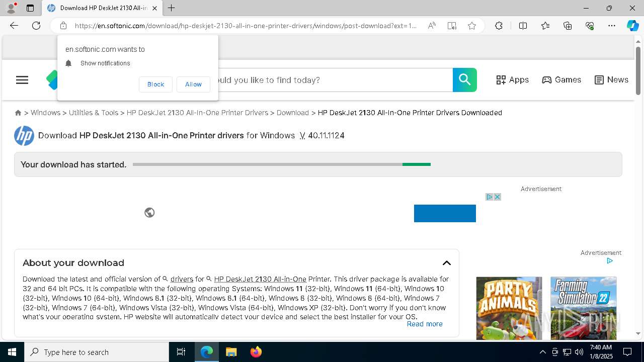Open HP DeskJet 2130 Printer Drivers breadcrumb
The width and height of the screenshot is (644, 362).
197,113
